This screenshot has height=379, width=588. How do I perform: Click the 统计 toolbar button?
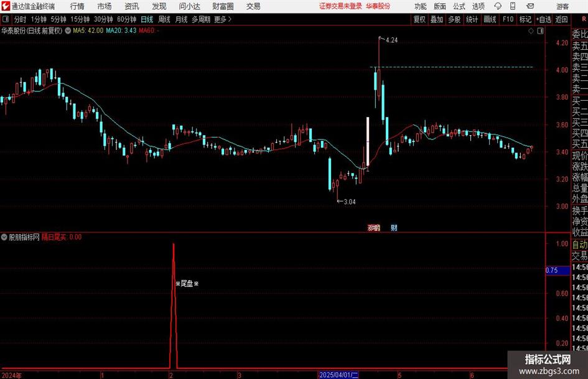pos(472,19)
